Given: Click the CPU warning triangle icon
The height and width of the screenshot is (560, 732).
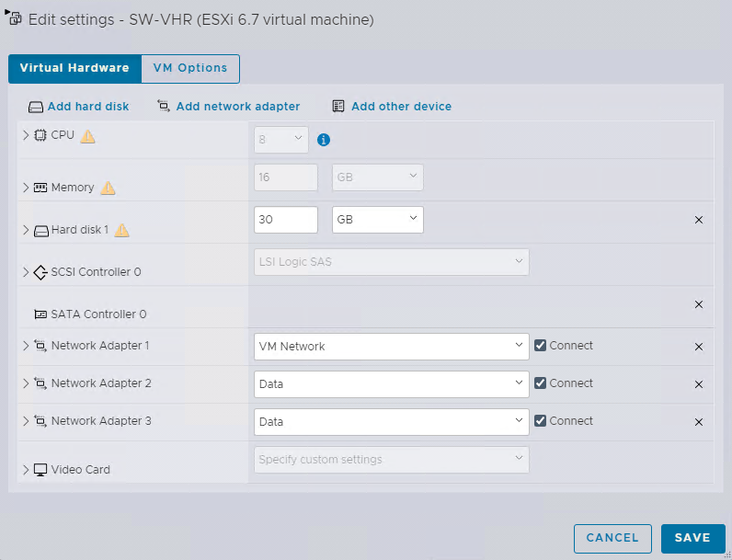Looking at the screenshot, I should (x=87, y=136).
